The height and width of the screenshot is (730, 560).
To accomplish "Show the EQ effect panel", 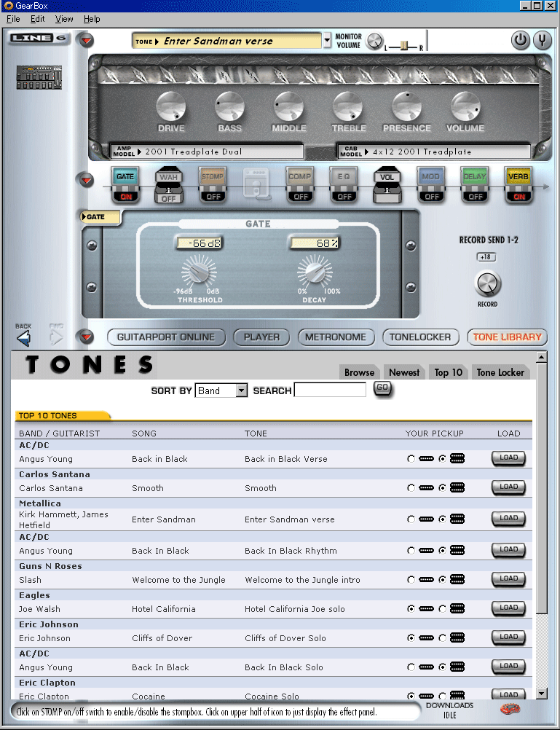I will (x=344, y=177).
